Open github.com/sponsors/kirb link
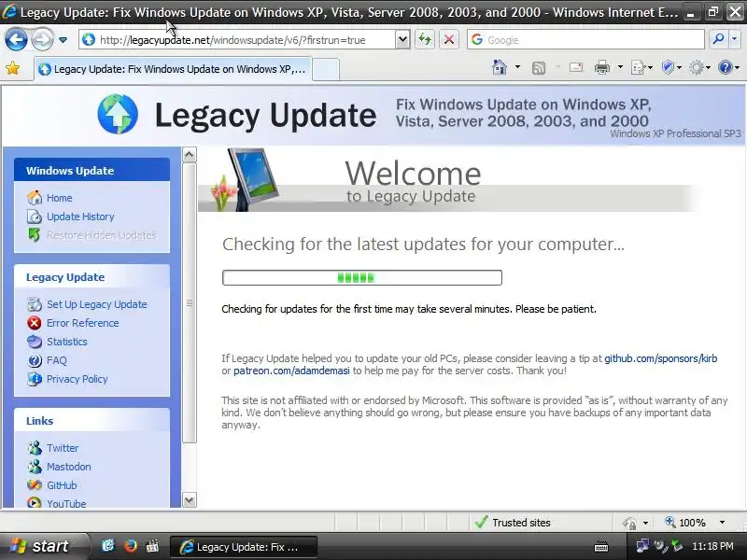The width and height of the screenshot is (747, 560). pos(661,358)
